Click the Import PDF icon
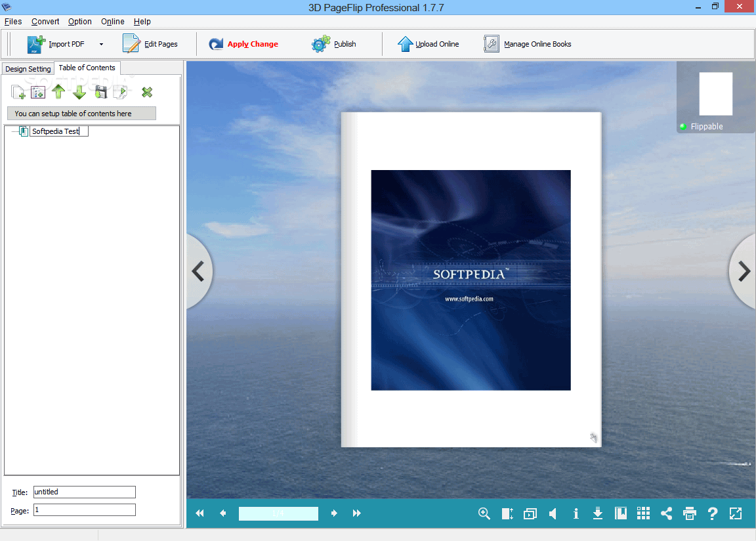 pyautogui.click(x=36, y=44)
